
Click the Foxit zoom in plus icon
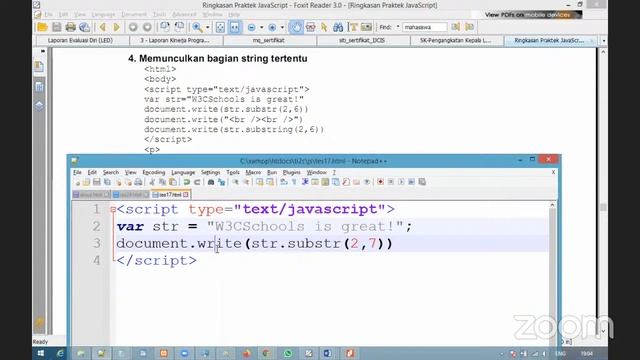tap(272, 27)
